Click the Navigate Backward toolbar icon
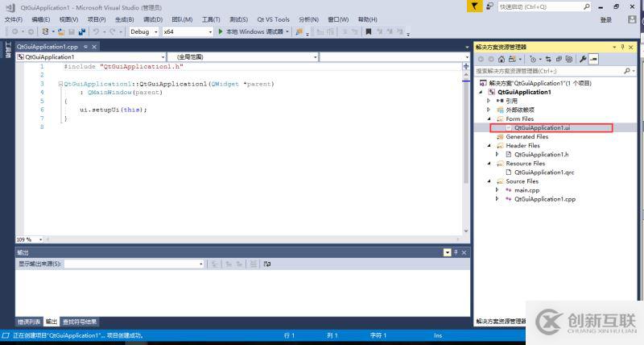This screenshot has height=345, width=644. (x=15, y=31)
